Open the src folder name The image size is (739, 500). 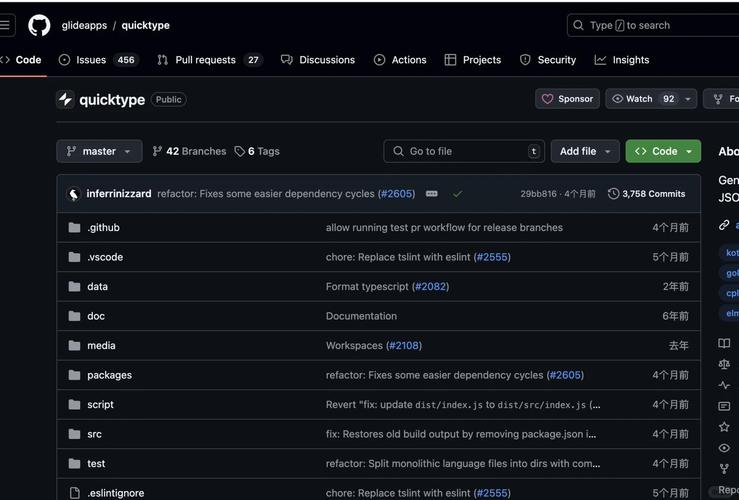[94, 434]
